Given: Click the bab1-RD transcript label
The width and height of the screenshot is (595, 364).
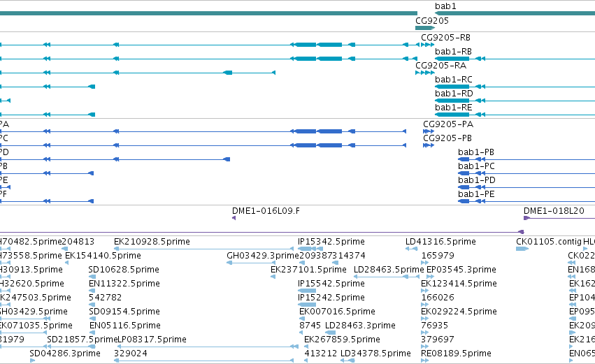Looking at the screenshot, I should tap(454, 94).
